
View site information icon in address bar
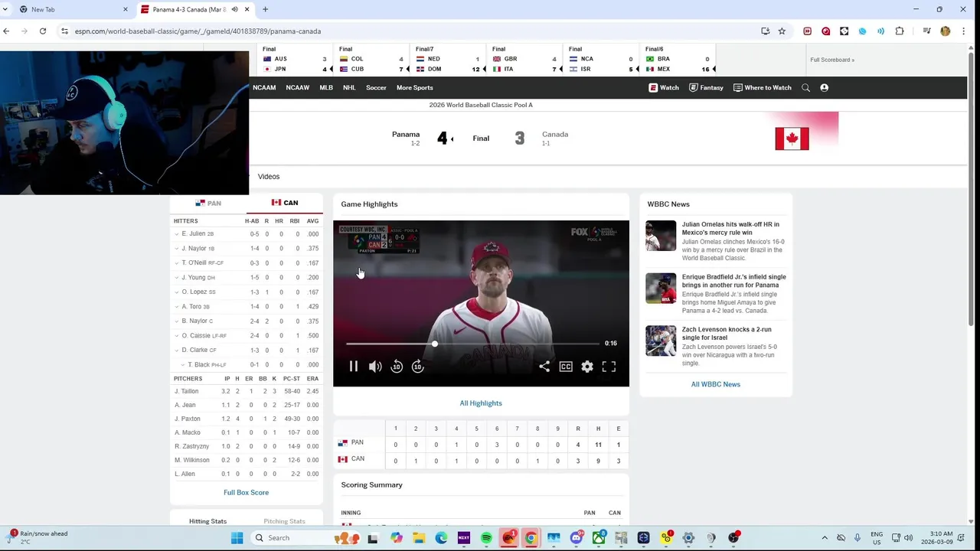tap(65, 31)
